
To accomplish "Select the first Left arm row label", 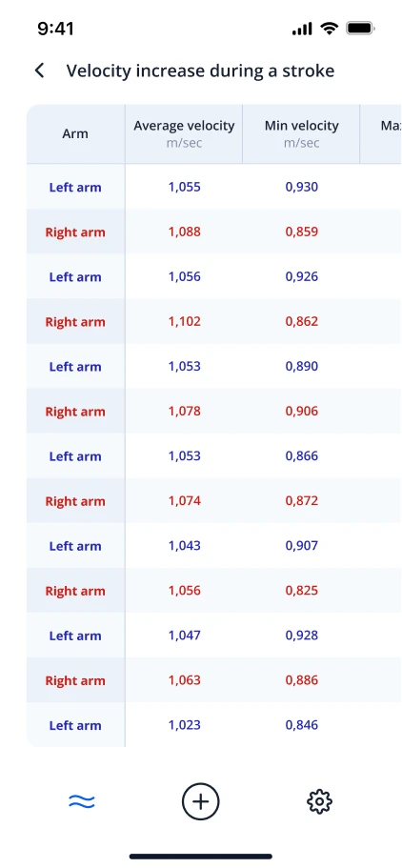I will click(x=75, y=187).
